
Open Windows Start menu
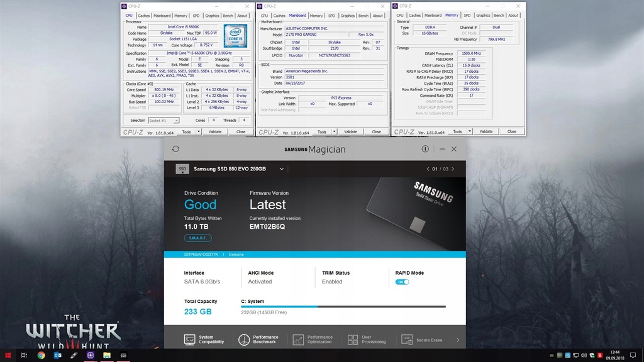(x=8, y=355)
